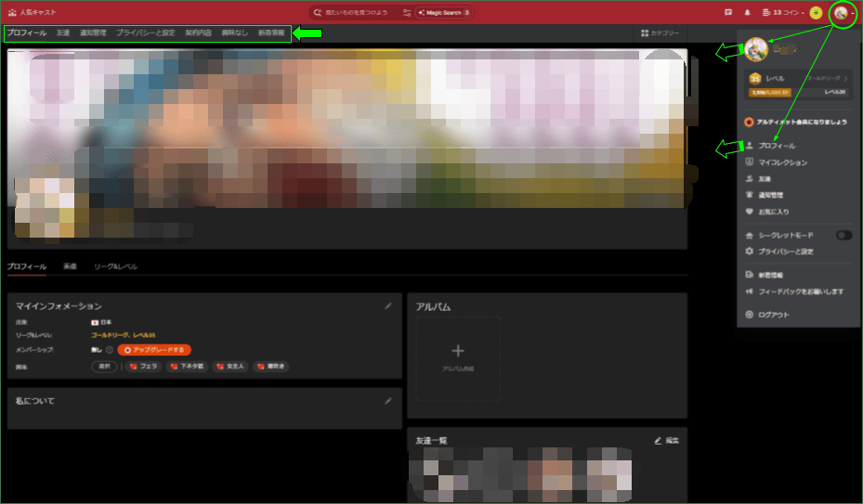Image resolution: width=863 pixels, height=504 pixels.
Task: Open 契約内容 in the top sub-navigation
Action: [x=198, y=33]
